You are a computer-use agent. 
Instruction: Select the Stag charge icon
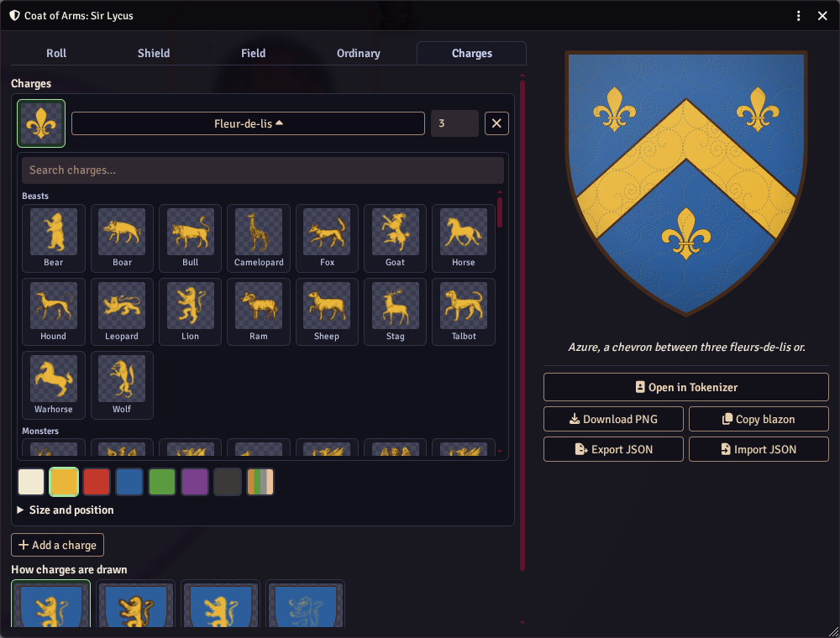click(396, 311)
